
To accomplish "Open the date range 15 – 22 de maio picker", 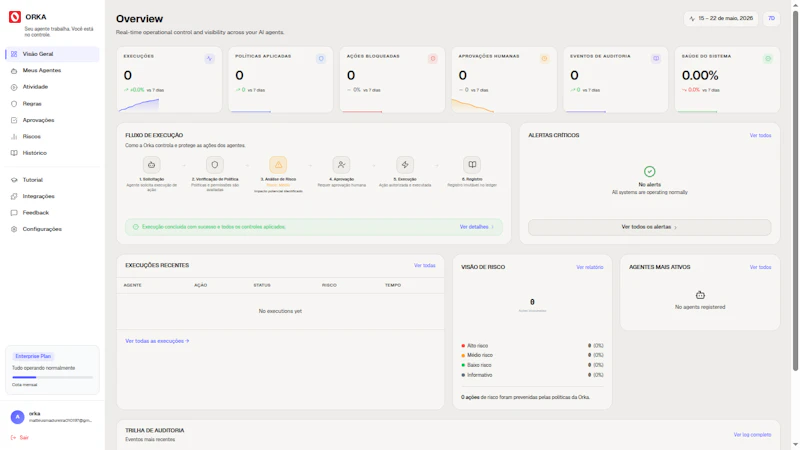I will click(x=721, y=18).
